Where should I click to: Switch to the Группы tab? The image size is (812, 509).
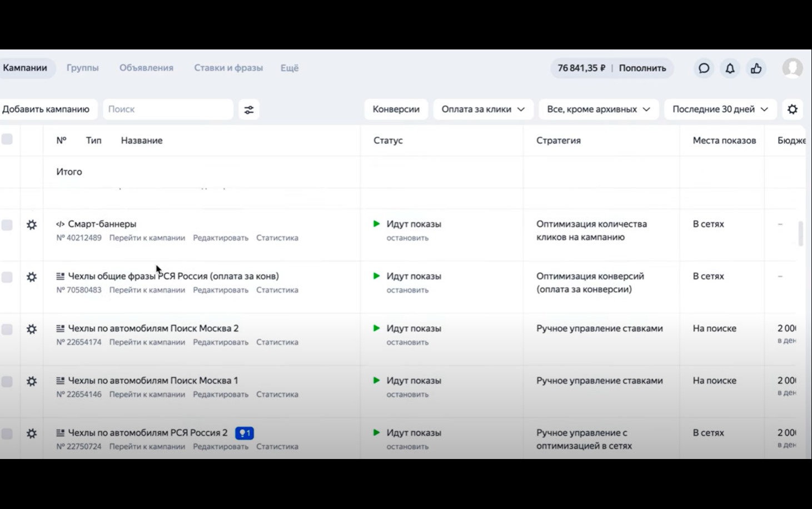[83, 68]
